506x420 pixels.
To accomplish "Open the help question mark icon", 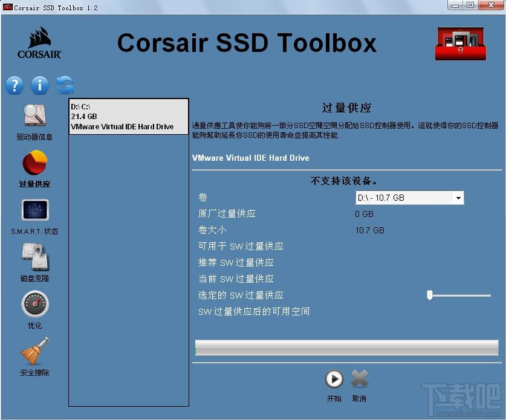I will pyautogui.click(x=15, y=85).
